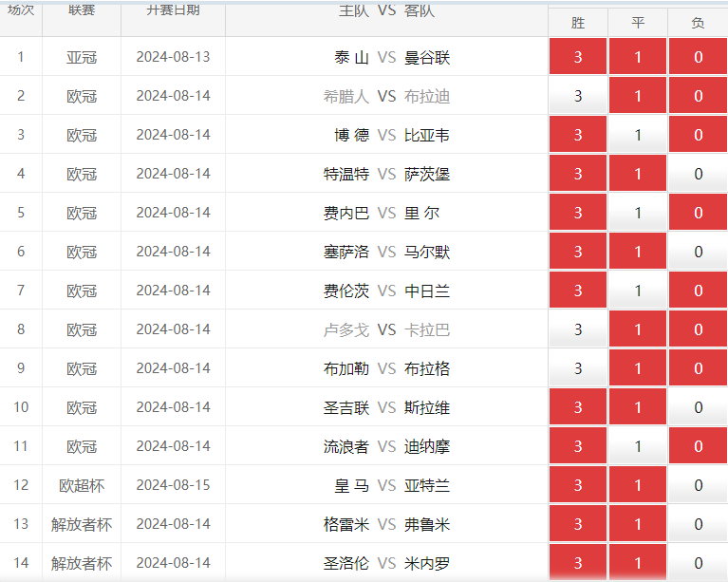Viewport: 728px width, 582px height.
Task: Click the date in match row 9
Action: pos(173,367)
